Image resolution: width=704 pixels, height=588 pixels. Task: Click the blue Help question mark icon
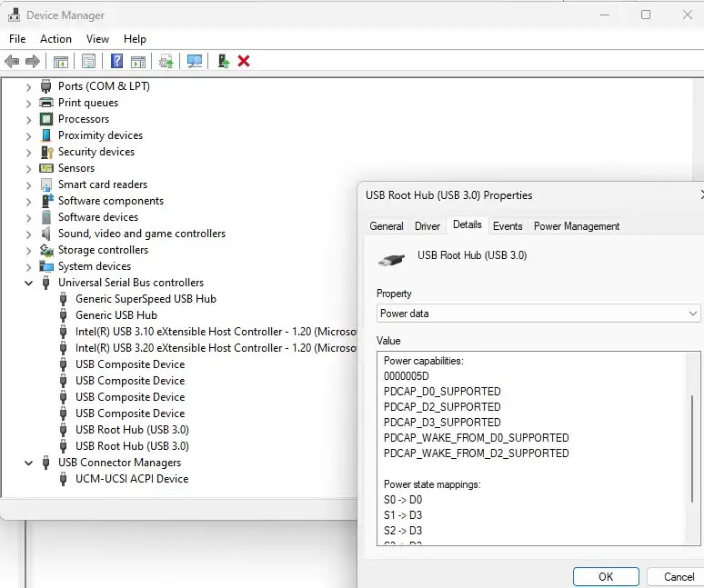tap(116, 61)
